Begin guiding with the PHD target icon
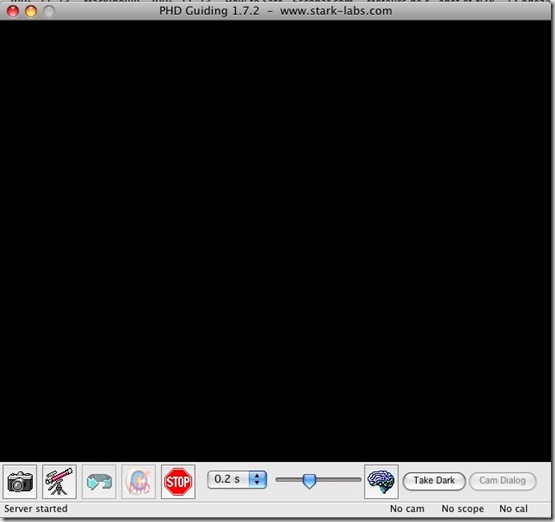555x522 pixels. pos(138,481)
